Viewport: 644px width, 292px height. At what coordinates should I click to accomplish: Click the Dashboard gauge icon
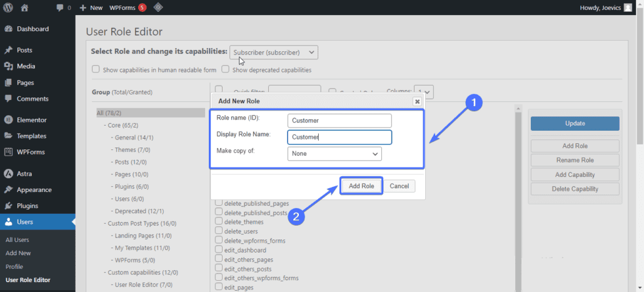pyautogui.click(x=8, y=29)
